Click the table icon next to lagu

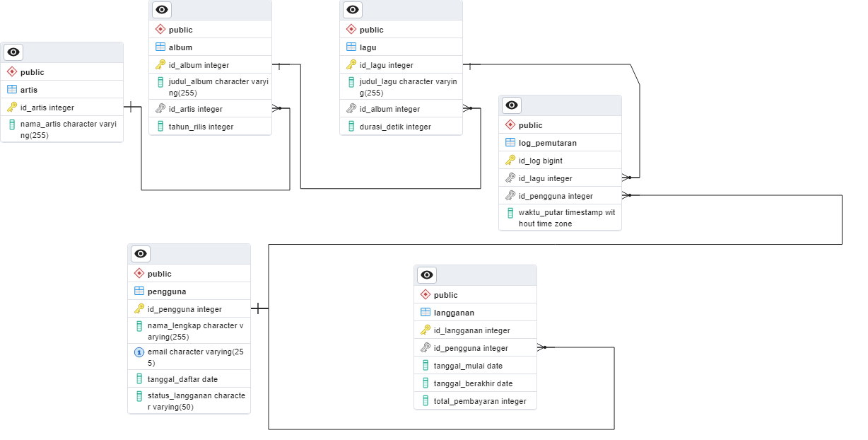(x=351, y=47)
